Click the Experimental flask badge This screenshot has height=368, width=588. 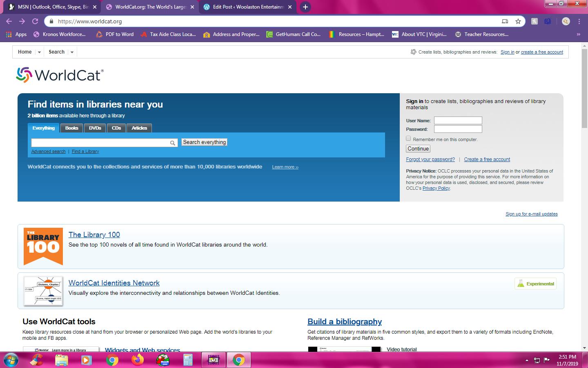(535, 284)
